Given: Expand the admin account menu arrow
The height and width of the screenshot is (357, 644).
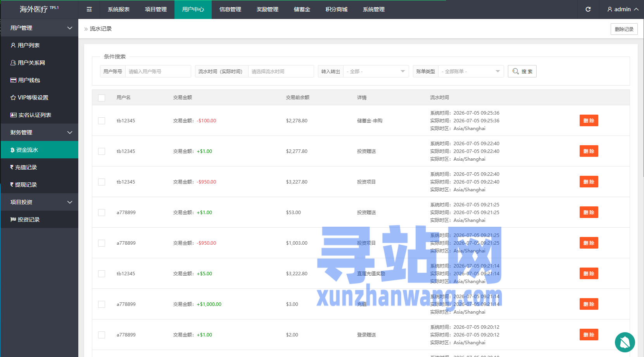Looking at the screenshot, I should (x=636, y=9).
